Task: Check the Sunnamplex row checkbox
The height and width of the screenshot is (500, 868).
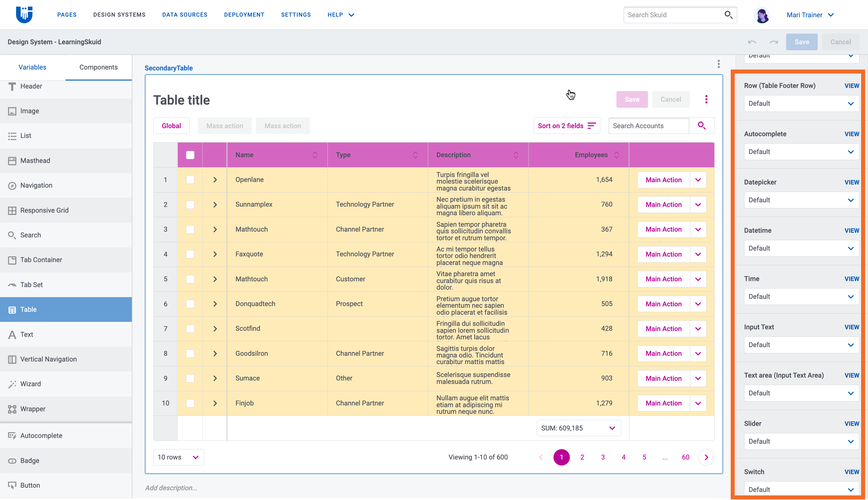Action: 190,205
